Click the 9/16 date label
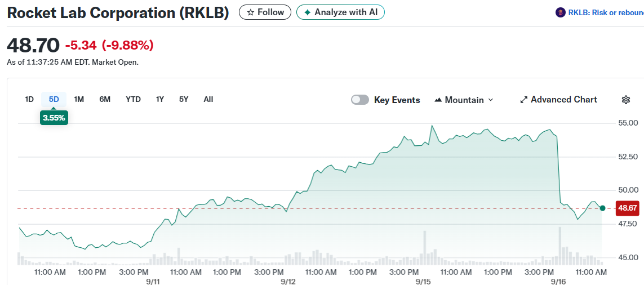Screen dimensions: 644x285 tap(558, 281)
